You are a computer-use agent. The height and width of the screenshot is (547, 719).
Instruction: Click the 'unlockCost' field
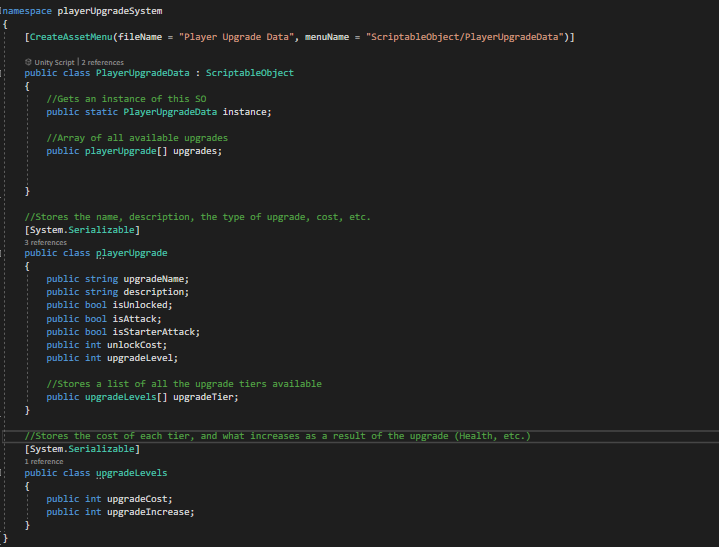(x=134, y=345)
